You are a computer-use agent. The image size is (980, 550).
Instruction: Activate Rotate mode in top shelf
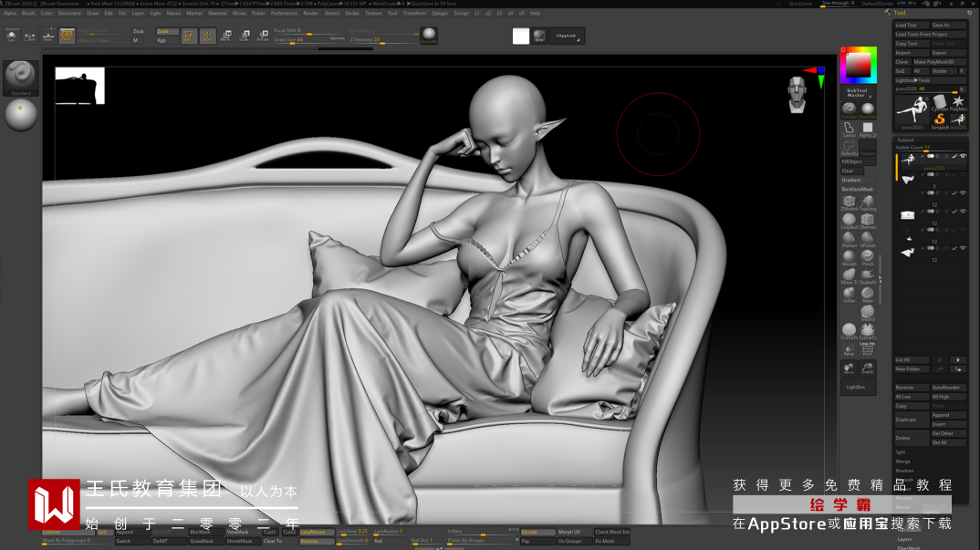263,36
